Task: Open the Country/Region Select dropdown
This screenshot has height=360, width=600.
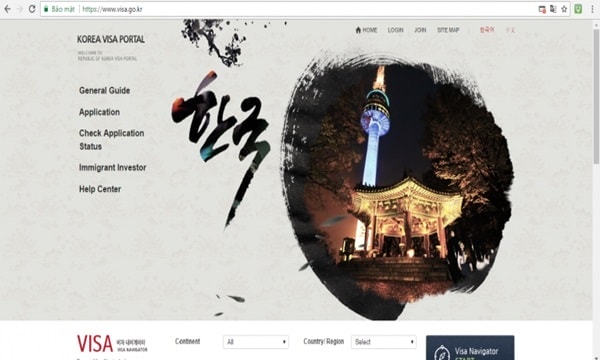Action: pos(384,342)
